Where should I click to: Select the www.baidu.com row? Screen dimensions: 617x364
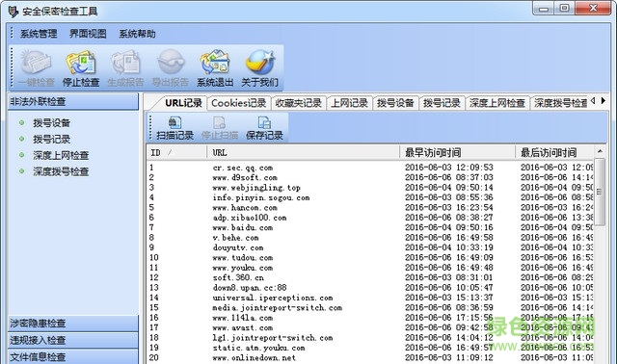tap(370, 227)
